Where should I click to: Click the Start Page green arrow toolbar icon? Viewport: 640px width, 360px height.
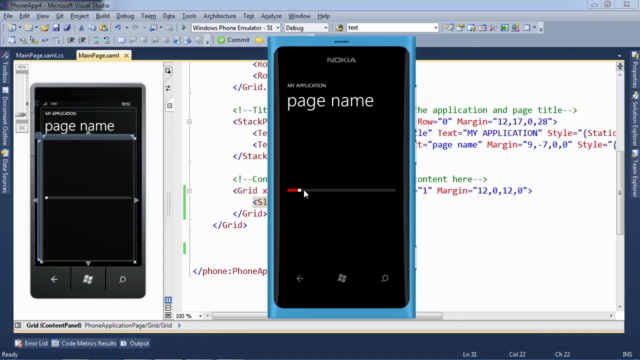[504, 28]
